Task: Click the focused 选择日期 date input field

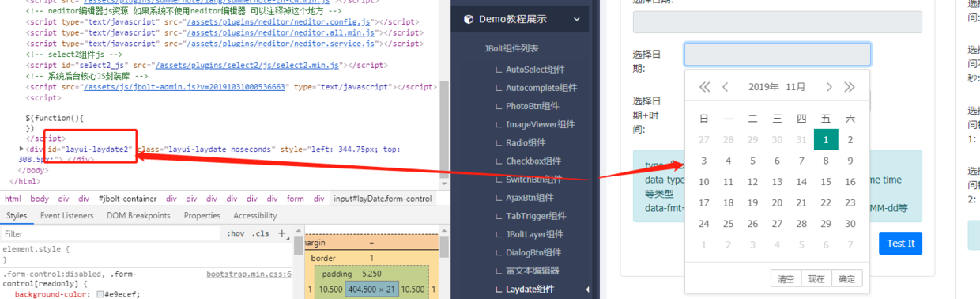Action: pos(778,54)
